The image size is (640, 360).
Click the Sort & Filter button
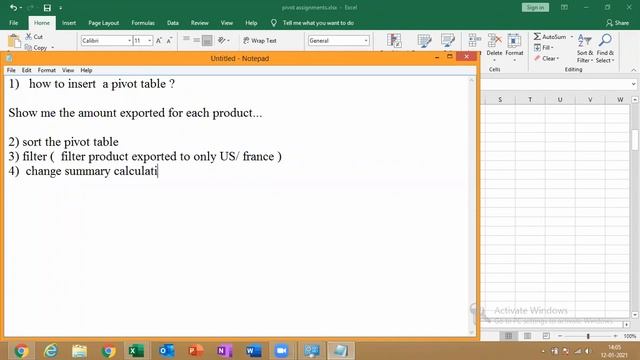pyautogui.click(x=584, y=49)
